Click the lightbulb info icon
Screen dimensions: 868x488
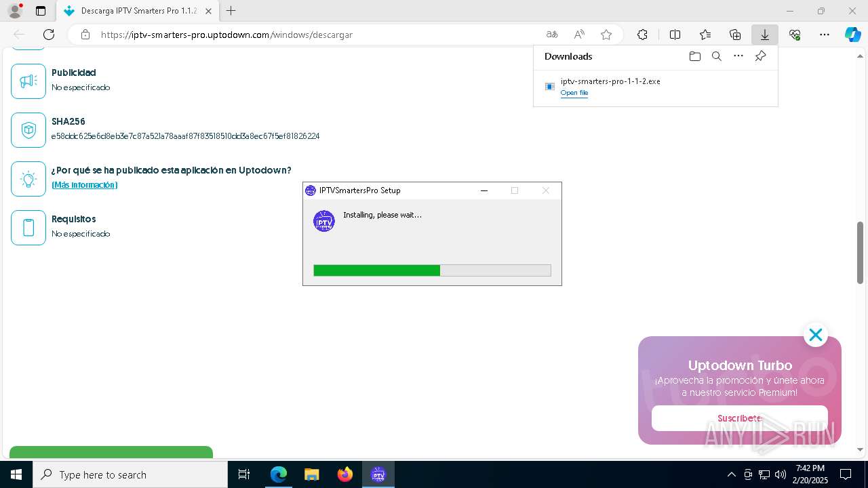pyautogui.click(x=28, y=179)
